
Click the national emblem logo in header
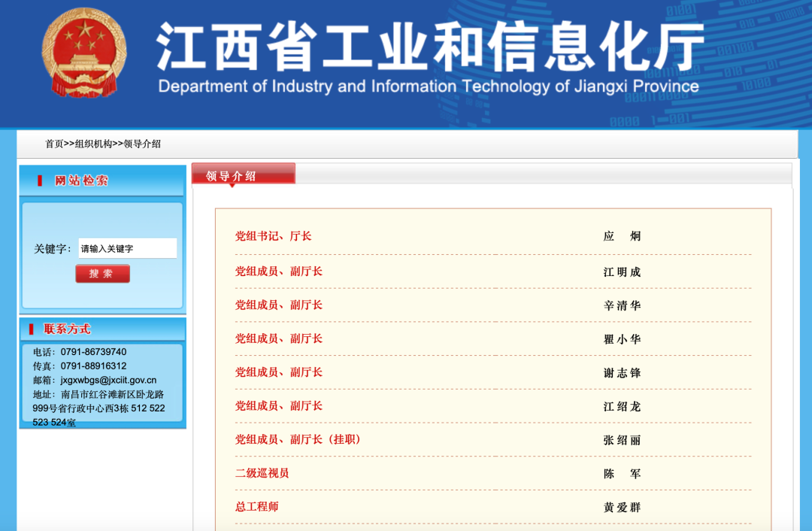[x=84, y=53]
